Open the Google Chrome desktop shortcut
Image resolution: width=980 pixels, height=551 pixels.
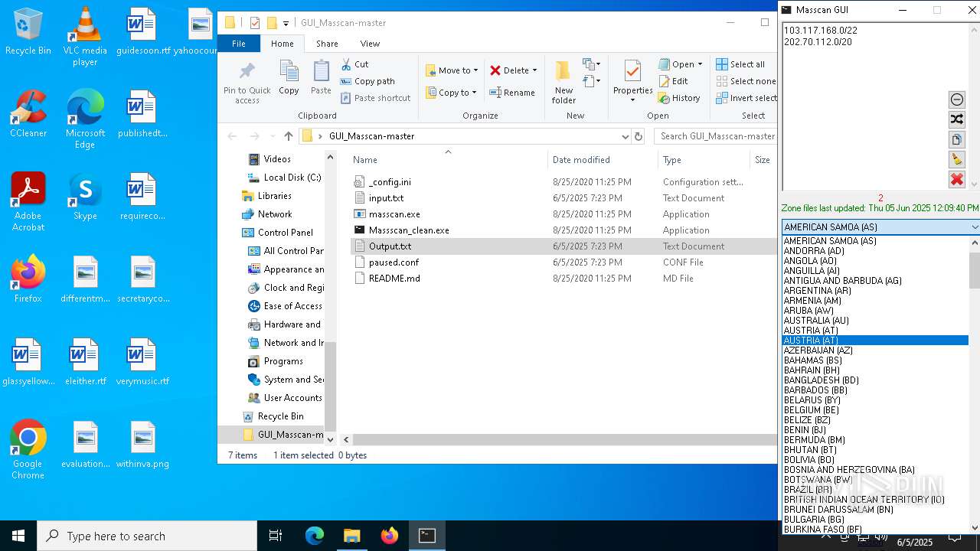pos(28,450)
